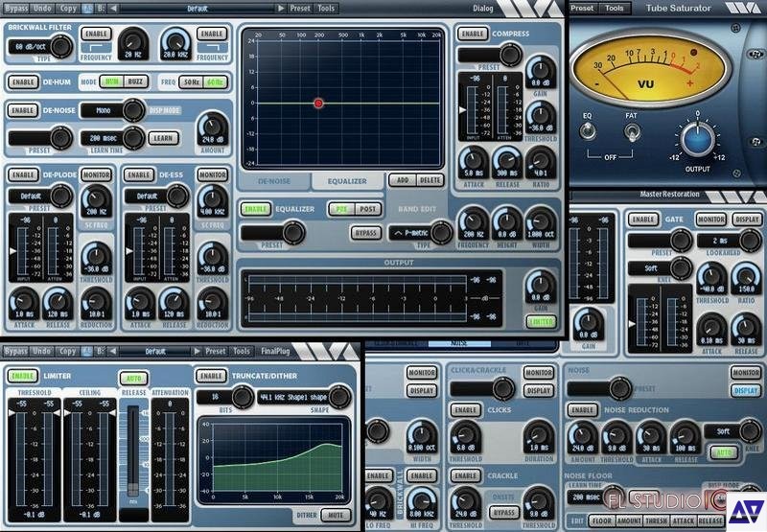Screen dimensions: 767x532
Task: Switch to B setting in Dialog top bar
Action: pos(101,9)
